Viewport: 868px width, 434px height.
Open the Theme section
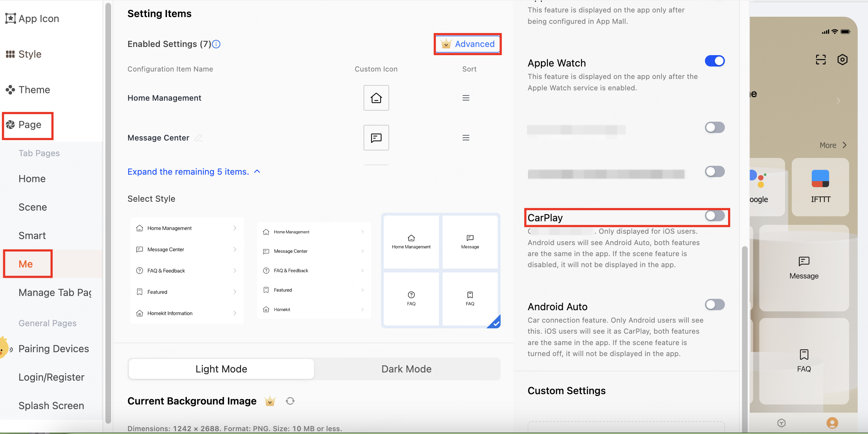(x=28, y=90)
